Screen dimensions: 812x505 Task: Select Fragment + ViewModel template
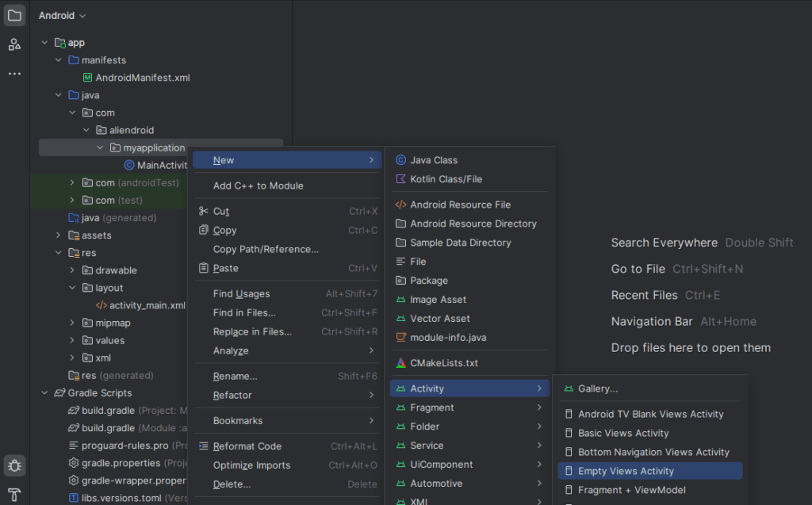click(650, 490)
